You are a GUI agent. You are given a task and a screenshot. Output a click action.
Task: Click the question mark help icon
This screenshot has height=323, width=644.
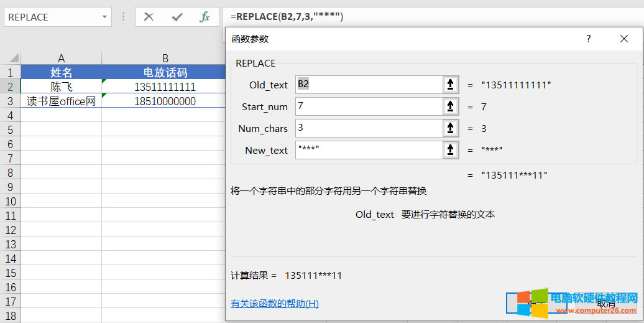tap(588, 39)
